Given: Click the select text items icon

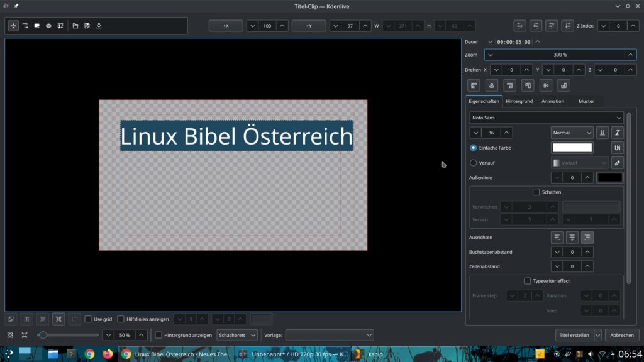Looking at the screenshot, I should point(26,319).
